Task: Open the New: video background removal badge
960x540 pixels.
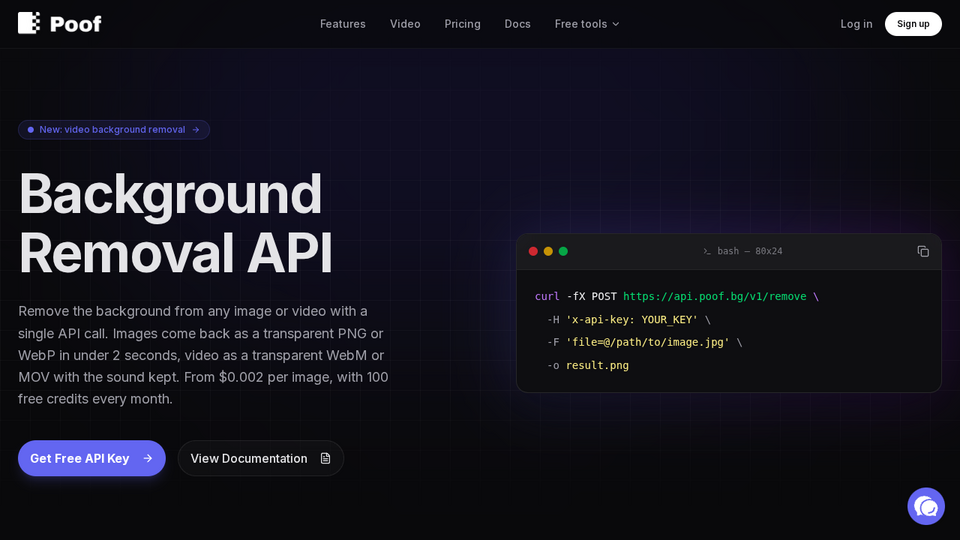Action: coord(114,130)
